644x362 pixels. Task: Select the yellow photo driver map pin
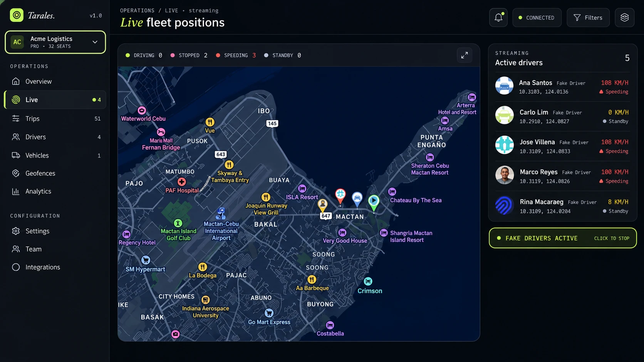(322, 205)
